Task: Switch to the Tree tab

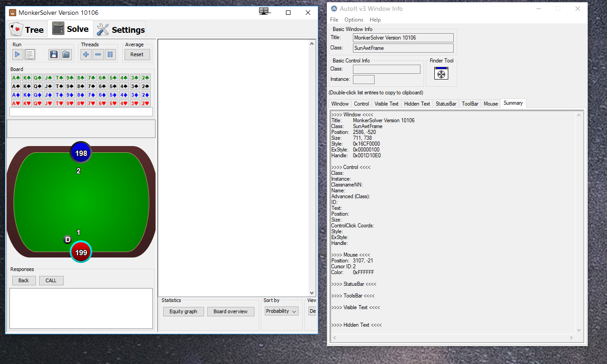Action: 27,29
